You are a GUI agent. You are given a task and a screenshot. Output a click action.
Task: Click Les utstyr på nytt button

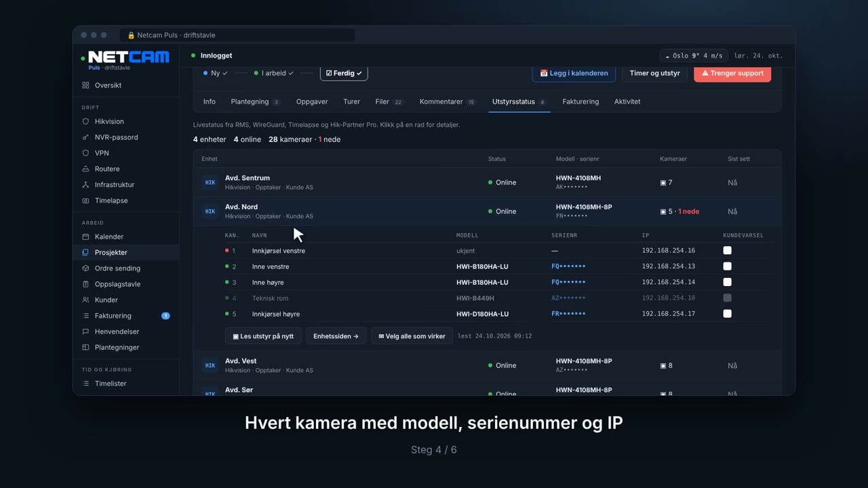263,336
